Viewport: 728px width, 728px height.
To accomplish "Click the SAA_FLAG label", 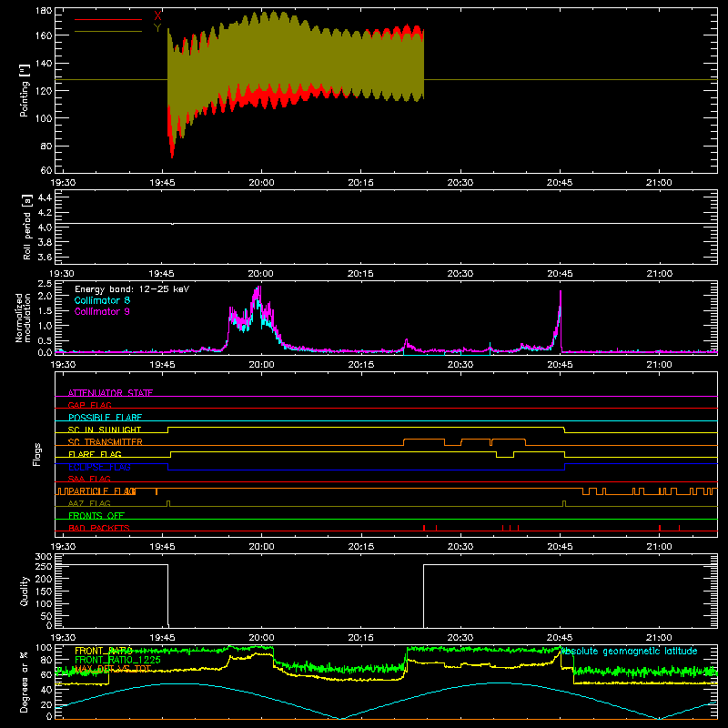I will [x=89, y=479].
